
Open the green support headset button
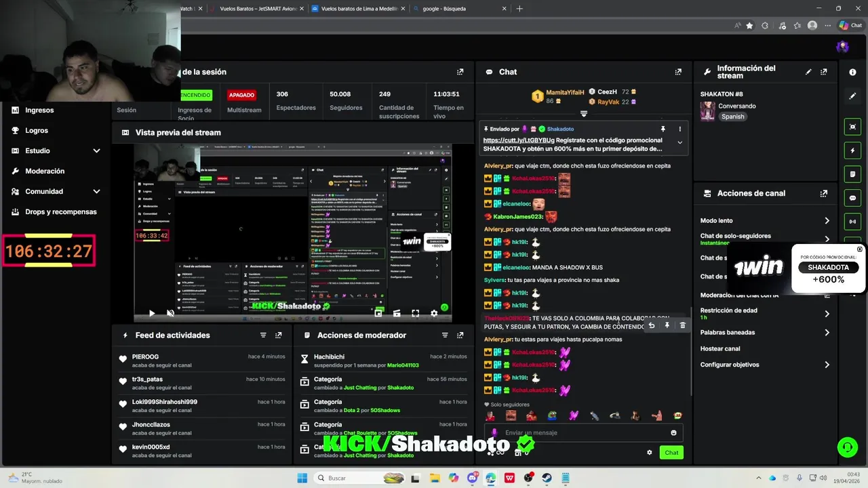point(847,447)
